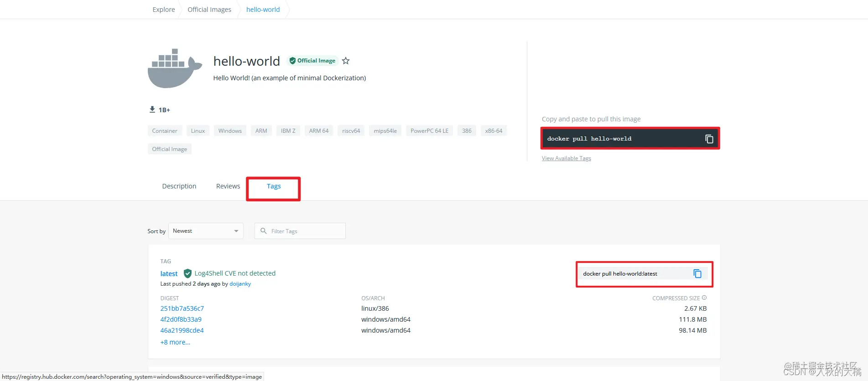Select the Linux category chip
Image resolution: width=868 pixels, height=381 pixels.
click(x=198, y=131)
